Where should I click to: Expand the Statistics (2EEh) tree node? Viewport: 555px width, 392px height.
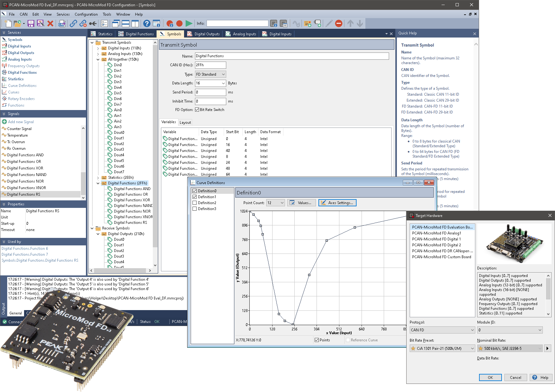click(x=98, y=178)
